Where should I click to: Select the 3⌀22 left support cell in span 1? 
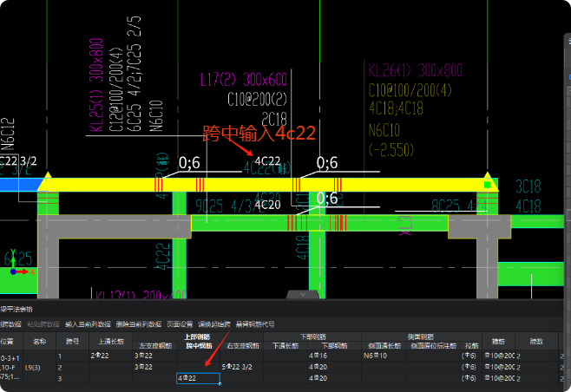pos(154,356)
